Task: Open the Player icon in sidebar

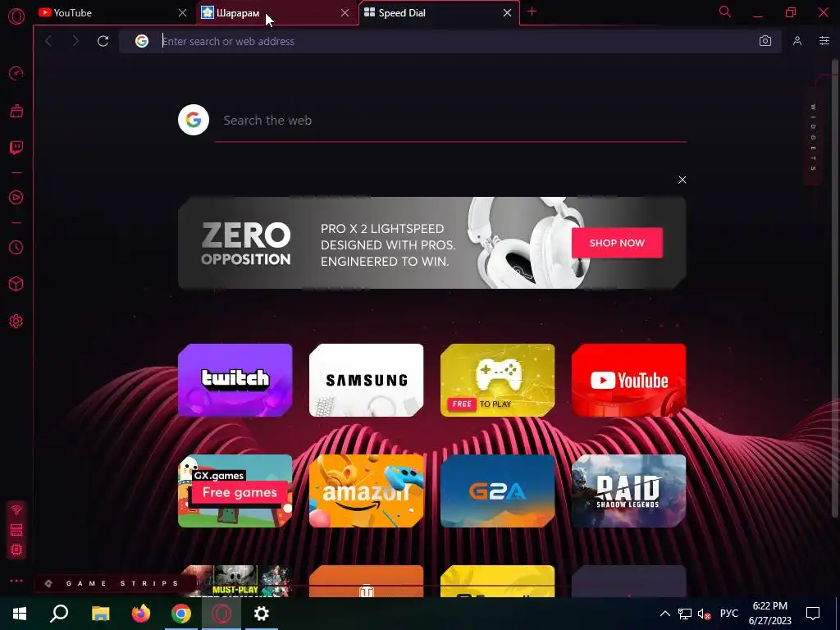Action: pyautogui.click(x=16, y=197)
